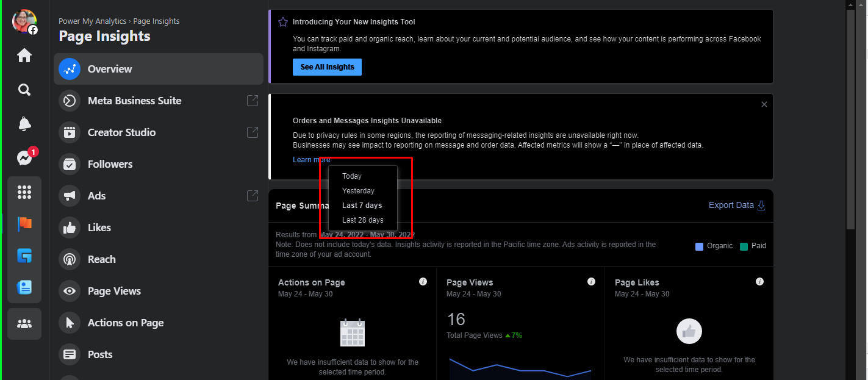Choose Yesterday in the date range list

(x=358, y=191)
